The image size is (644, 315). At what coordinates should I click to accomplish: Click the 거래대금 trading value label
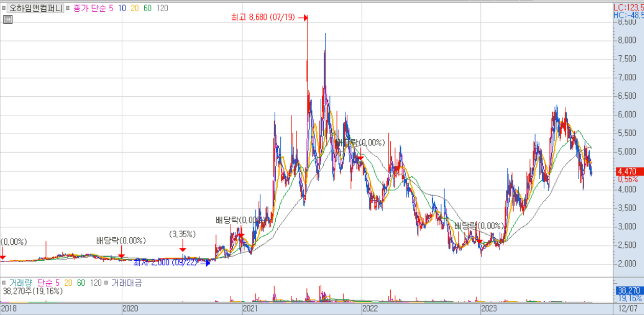pos(126,283)
